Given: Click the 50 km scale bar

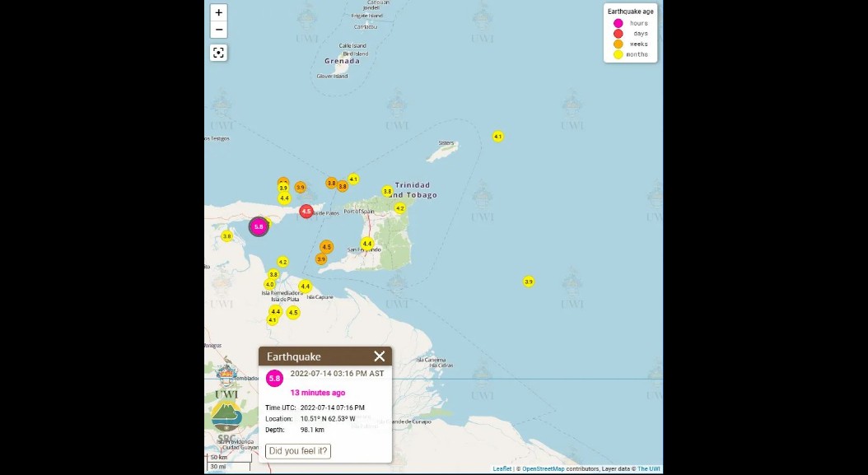Looking at the screenshot, I should pos(221,457).
